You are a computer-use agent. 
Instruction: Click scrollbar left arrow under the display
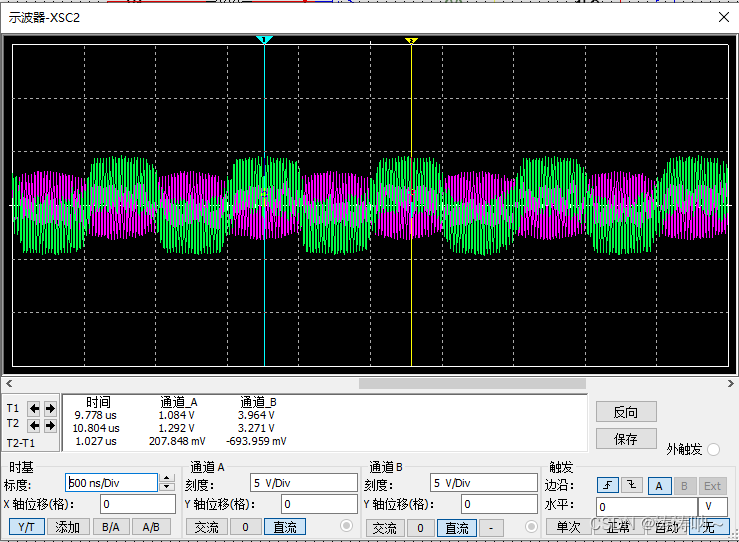[x=9, y=383]
